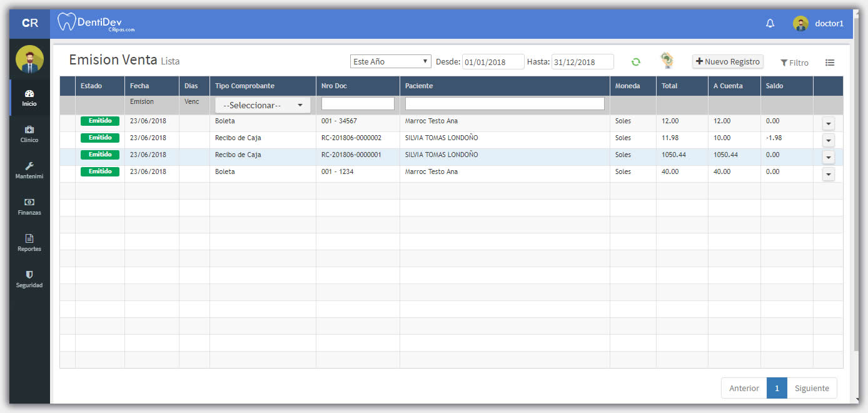
Task: Open the Finanzas sidebar section
Action: click(29, 206)
